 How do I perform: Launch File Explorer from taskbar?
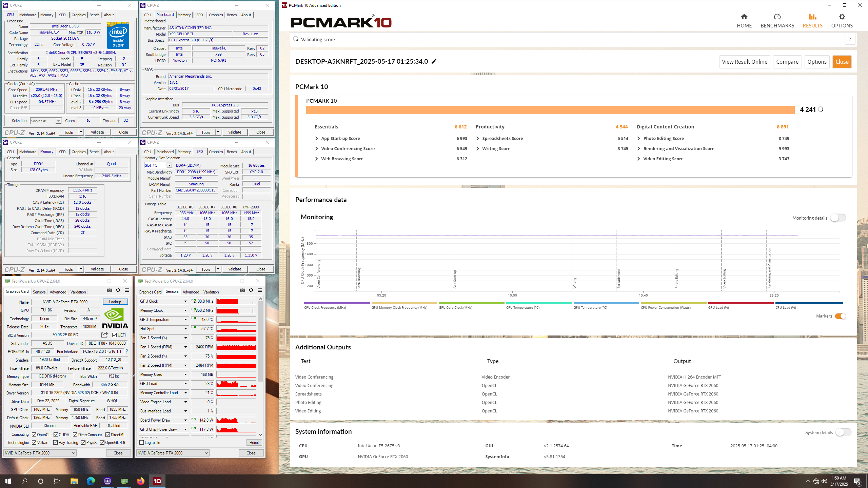74,481
